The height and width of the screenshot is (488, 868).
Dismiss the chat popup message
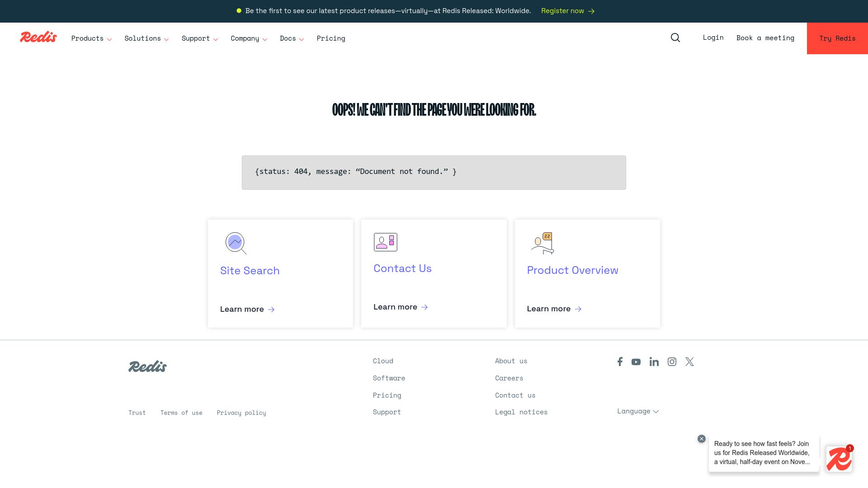pos(702,439)
